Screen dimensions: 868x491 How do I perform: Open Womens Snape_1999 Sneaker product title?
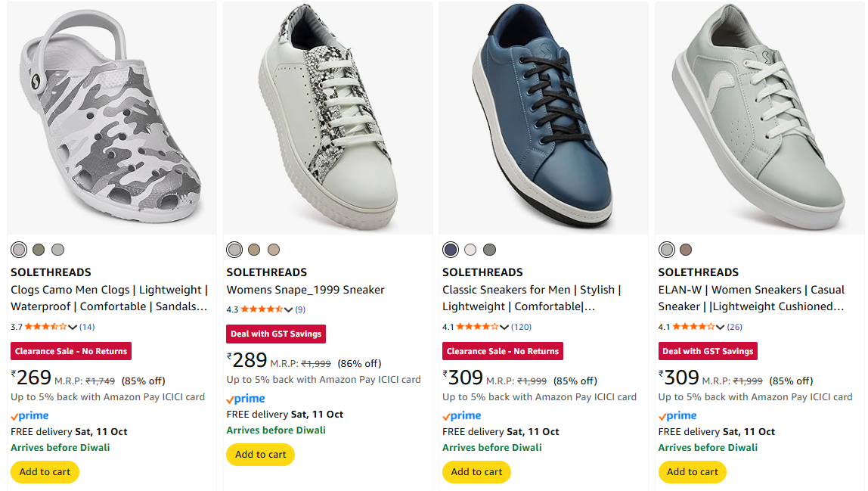pyautogui.click(x=305, y=290)
